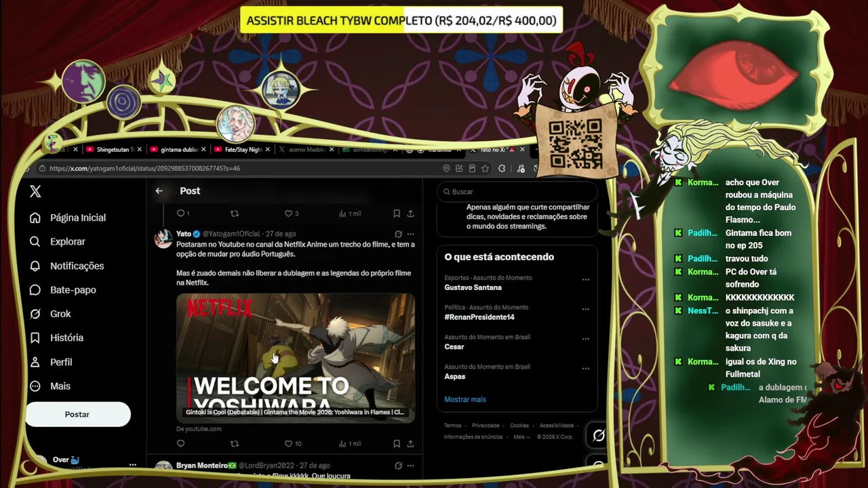Bookmark Yato's Netflix post

(397, 444)
